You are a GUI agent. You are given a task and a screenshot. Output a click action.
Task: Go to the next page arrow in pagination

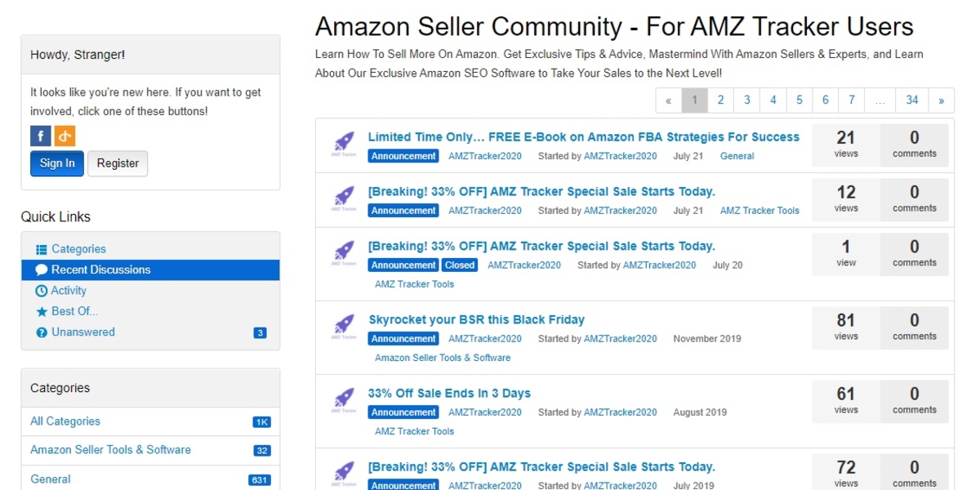coord(941,100)
